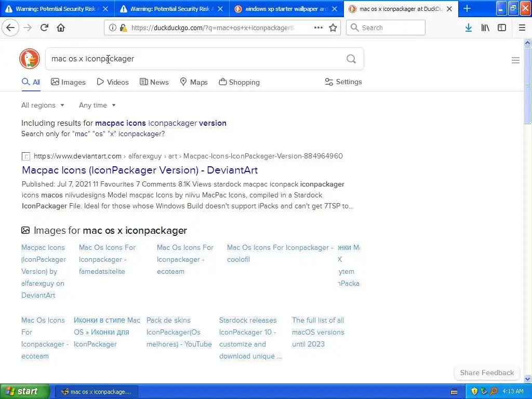Viewport: 532px width, 399px height.
Task: Open 'Macpac Icons (IconPackager Version) by alfarexguy' image
Action: 44,271
